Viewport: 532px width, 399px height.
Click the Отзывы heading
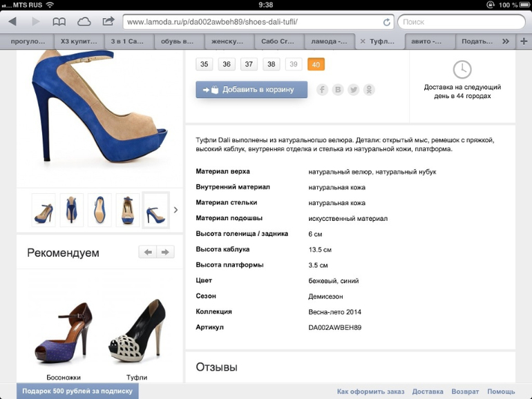click(216, 367)
